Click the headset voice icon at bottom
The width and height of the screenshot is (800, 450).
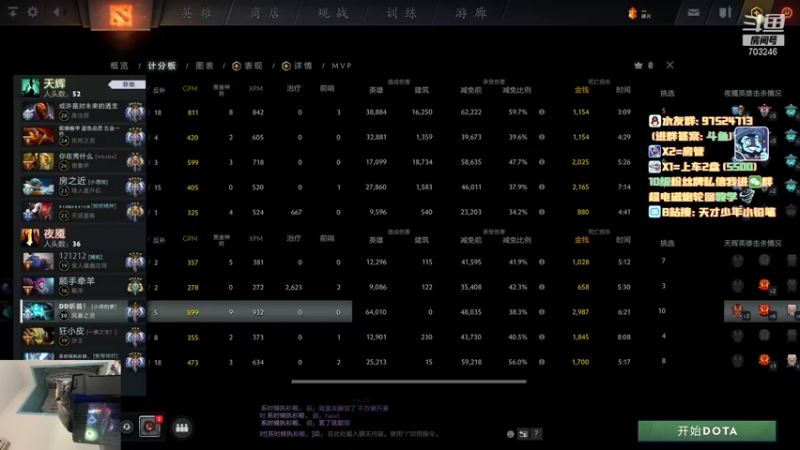point(127,427)
